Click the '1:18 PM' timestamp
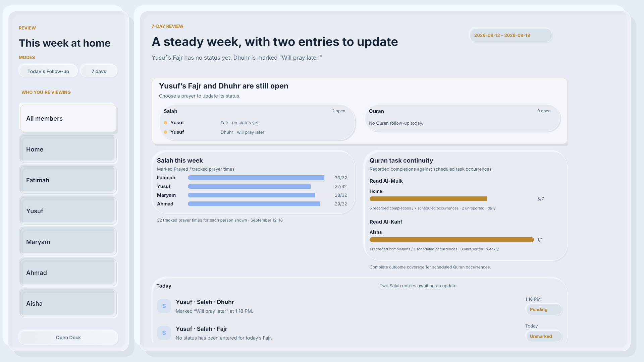644x362 pixels. (x=533, y=299)
